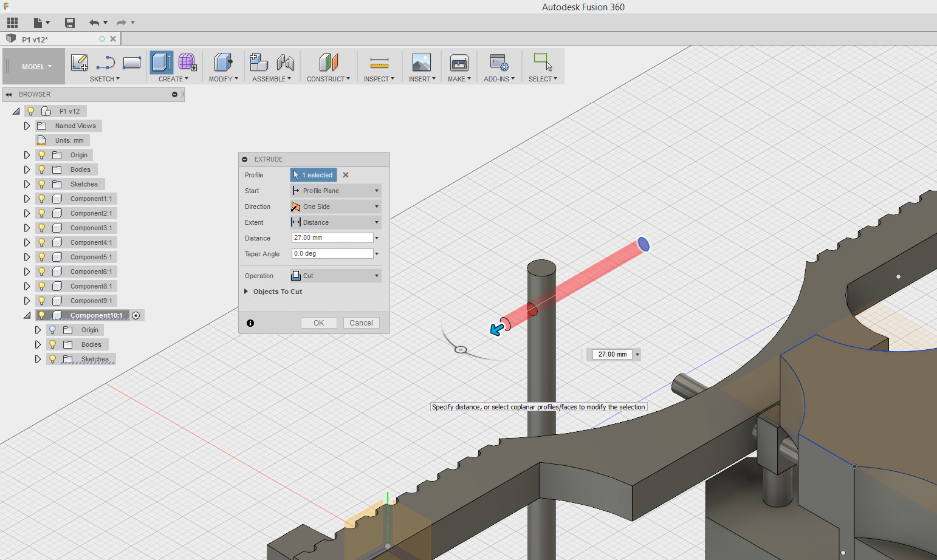937x560 pixels.
Task: Click the Browser panel options dot
Action: coord(174,95)
